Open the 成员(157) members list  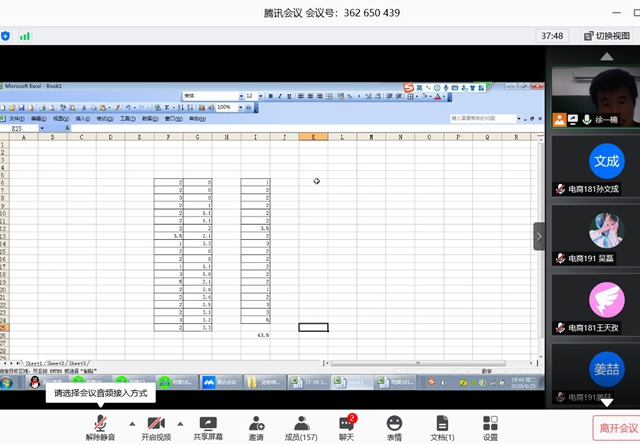click(299, 426)
